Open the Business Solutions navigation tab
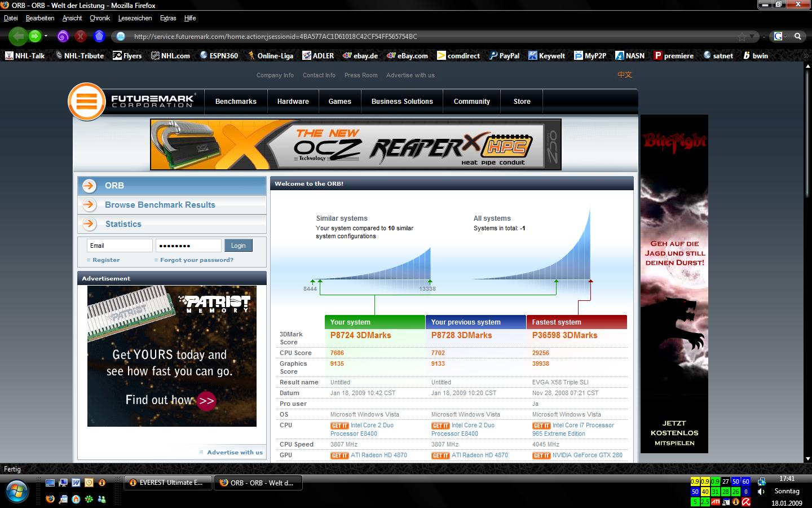 pyautogui.click(x=402, y=102)
